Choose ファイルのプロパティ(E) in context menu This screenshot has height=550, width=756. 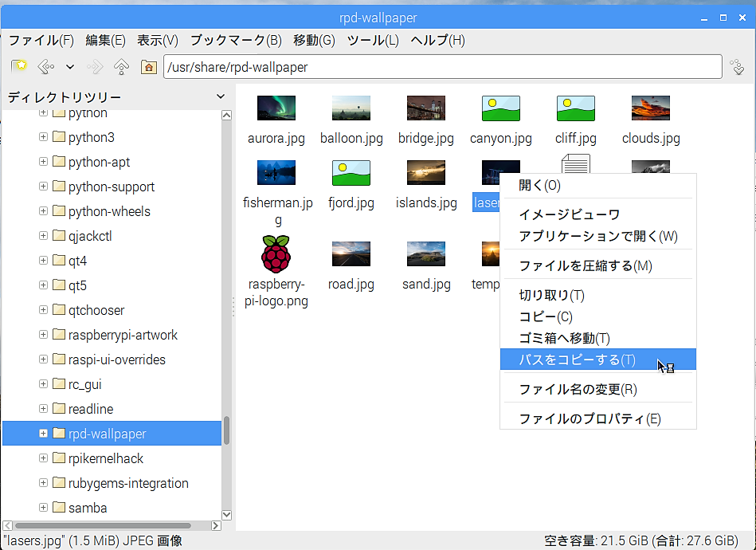(597, 418)
